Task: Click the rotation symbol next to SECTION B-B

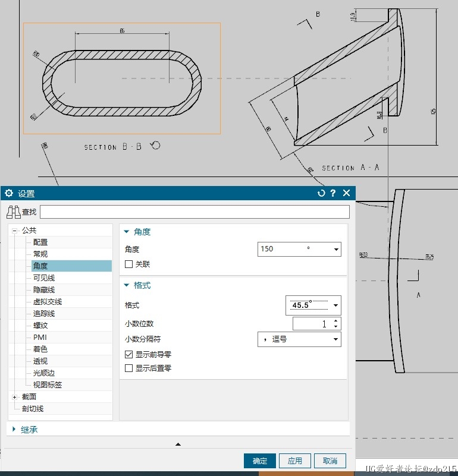Action: 155,146
